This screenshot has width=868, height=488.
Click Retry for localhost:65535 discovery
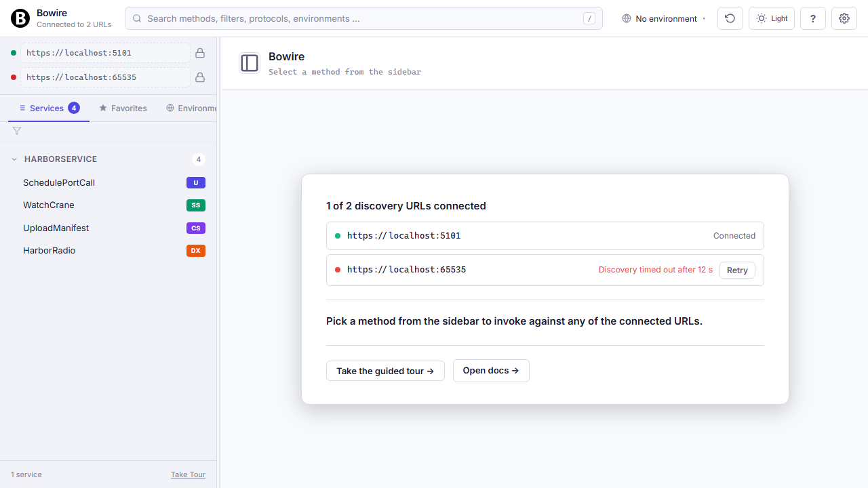[737, 270]
